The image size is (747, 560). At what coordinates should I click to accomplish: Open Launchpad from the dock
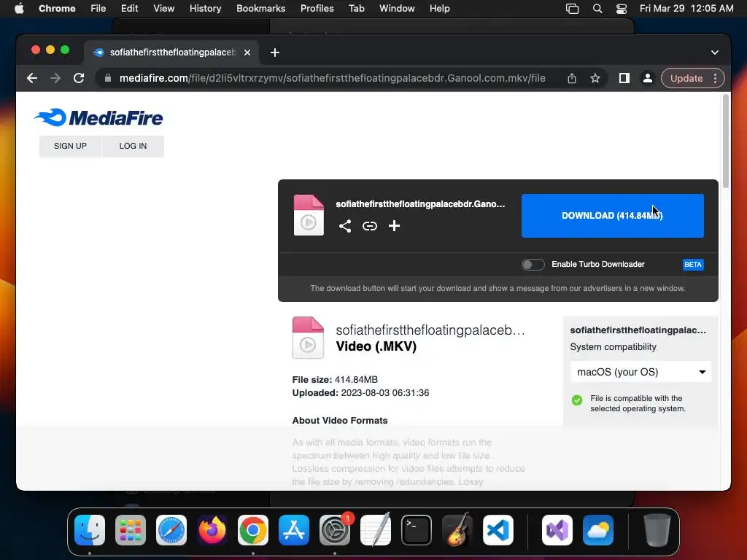click(x=131, y=530)
